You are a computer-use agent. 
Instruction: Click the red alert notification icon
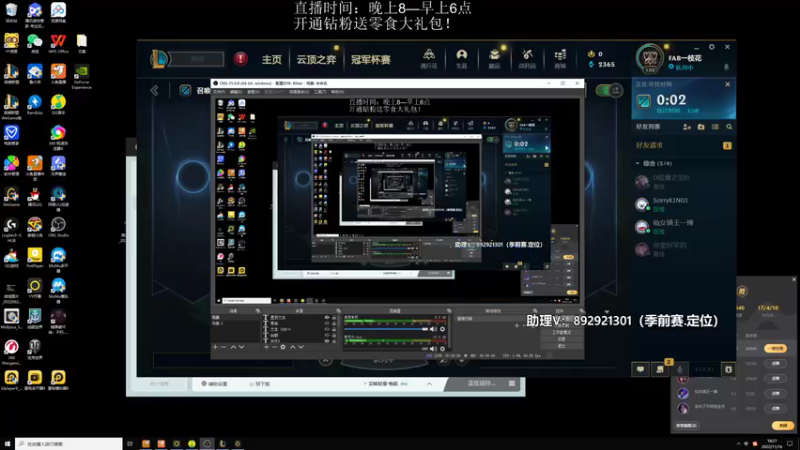[240, 59]
